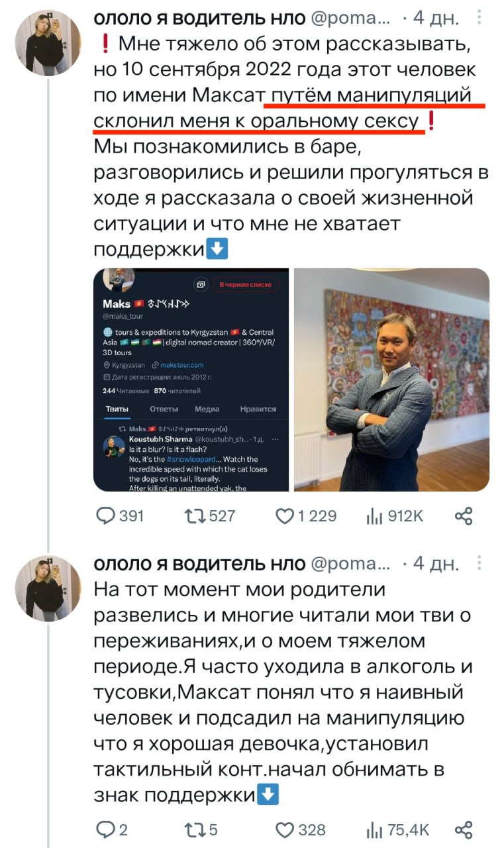Open the attached profile screenshot image
The width and height of the screenshot is (504, 848).
191,380
